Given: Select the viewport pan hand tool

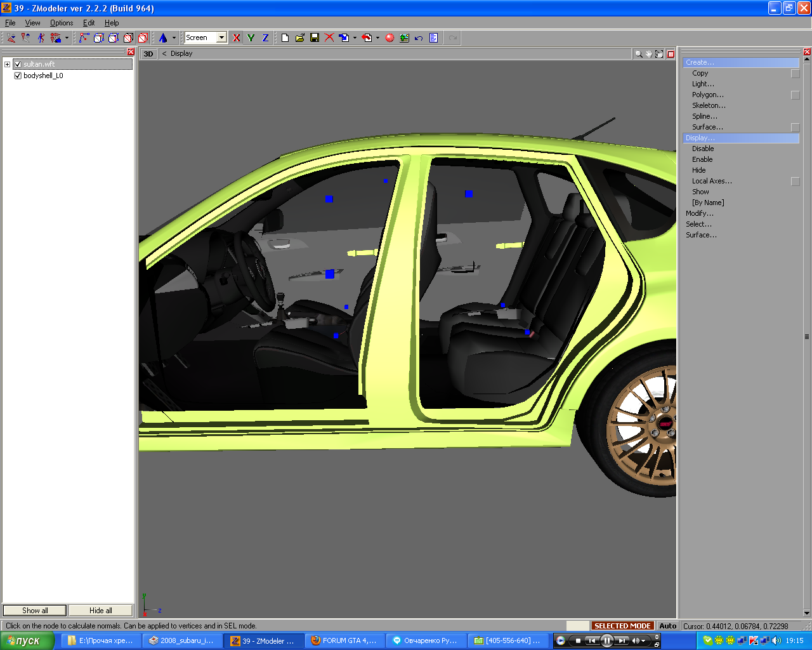Looking at the screenshot, I should [x=648, y=54].
